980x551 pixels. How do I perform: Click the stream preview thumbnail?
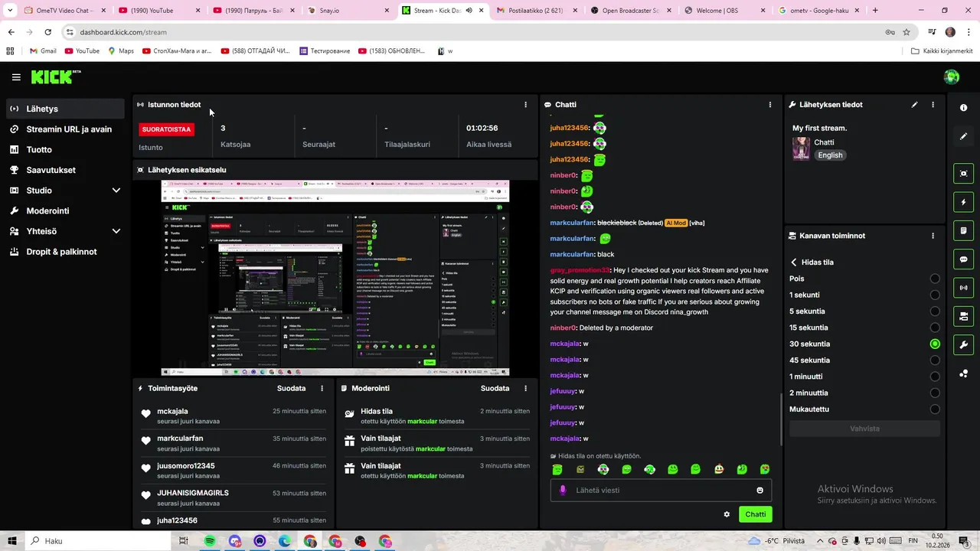click(x=335, y=279)
